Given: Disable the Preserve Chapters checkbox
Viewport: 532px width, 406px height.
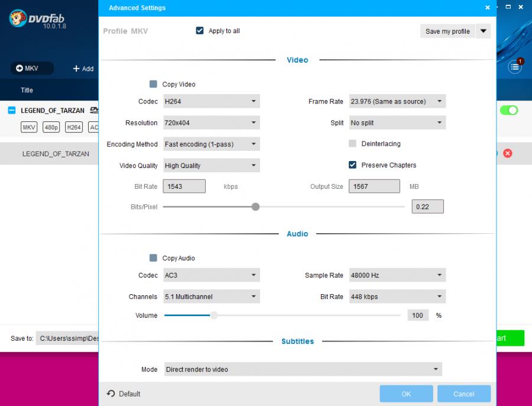Looking at the screenshot, I should [353, 165].
